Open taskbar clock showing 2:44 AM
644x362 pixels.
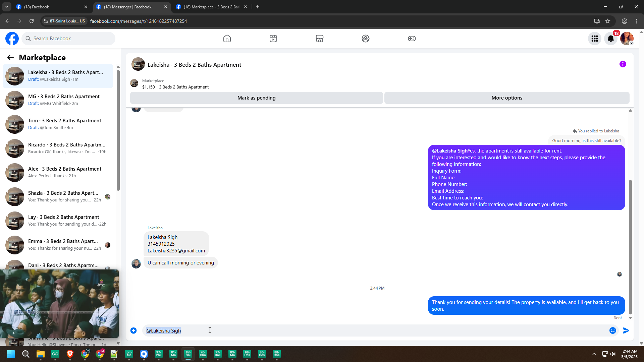coord(629,354)
